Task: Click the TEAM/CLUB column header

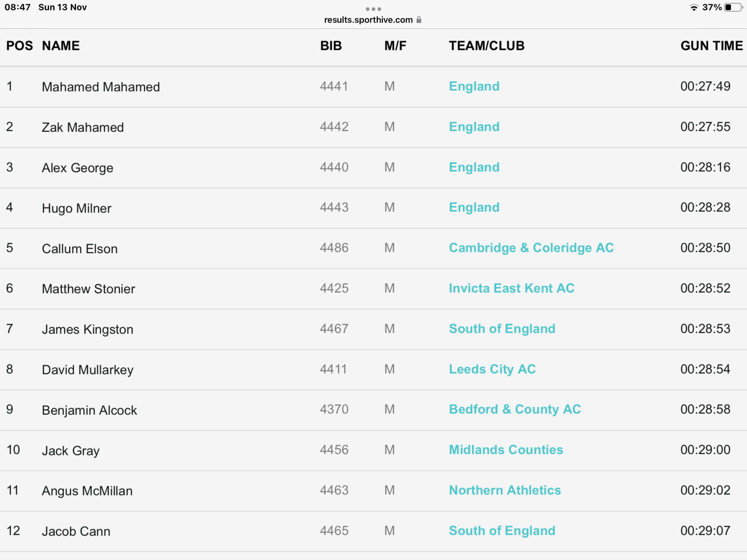Action: point(486,46)
